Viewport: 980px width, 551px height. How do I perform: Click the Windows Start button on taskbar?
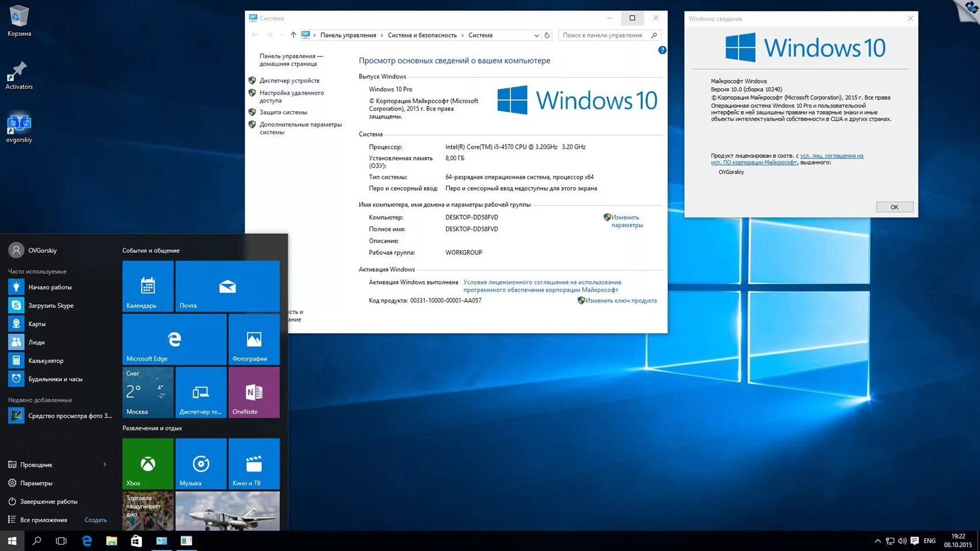pos(12,541)
